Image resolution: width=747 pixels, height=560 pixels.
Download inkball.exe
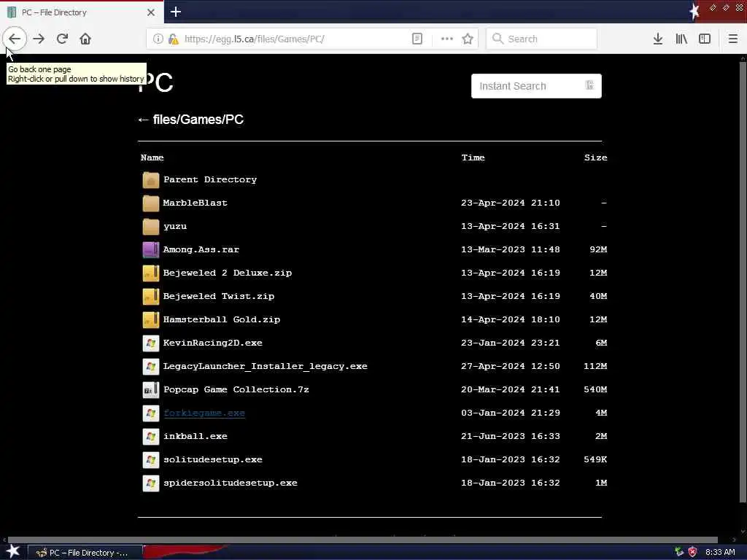pos(196,436)
